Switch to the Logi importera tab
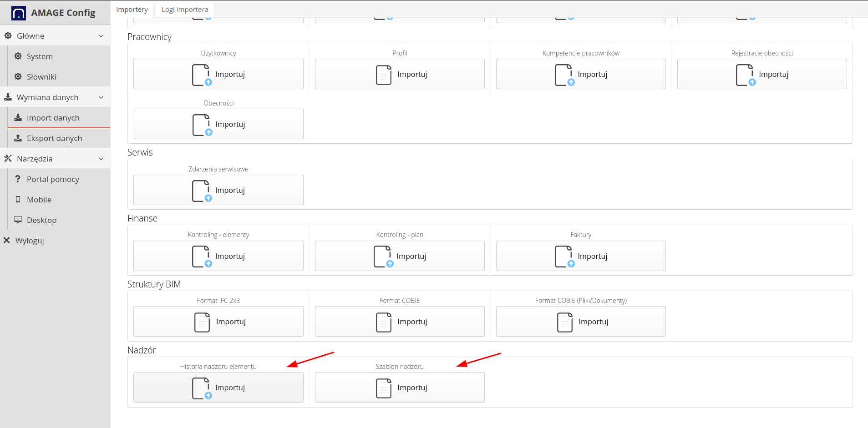This screenshot has width=868, height=428. [x=185, y=10]
